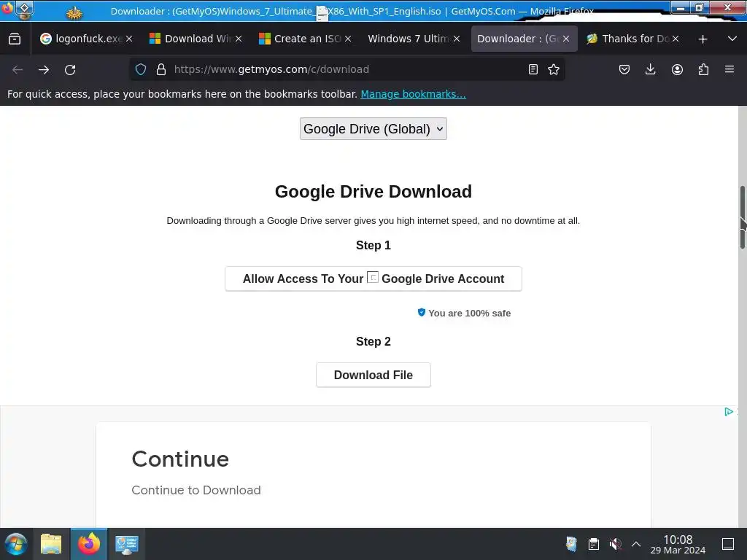Click 'You are 100% safe' text

click(x=469, y=314)
